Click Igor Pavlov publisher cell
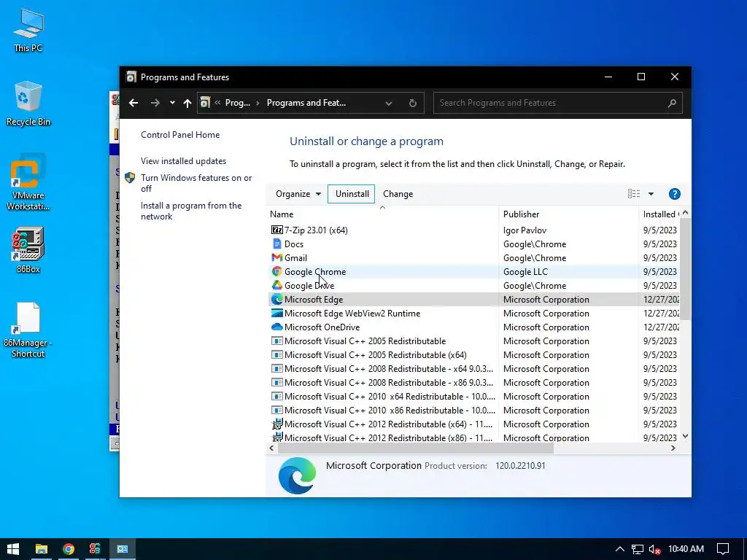The image size is (747, 560). [x=525, y=230]
